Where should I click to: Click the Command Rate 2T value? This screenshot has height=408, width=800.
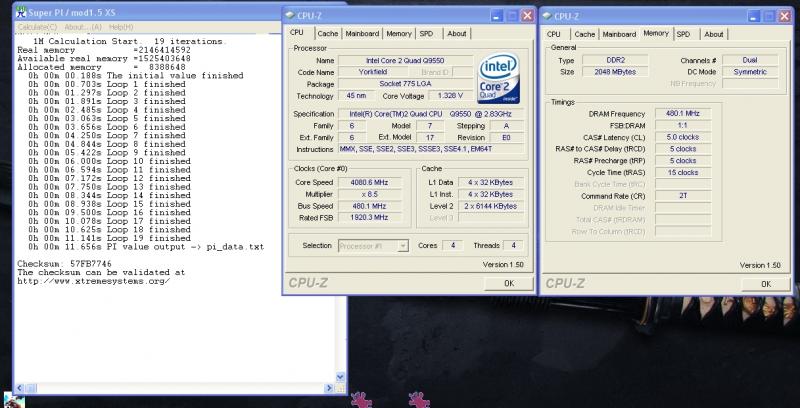683,196
